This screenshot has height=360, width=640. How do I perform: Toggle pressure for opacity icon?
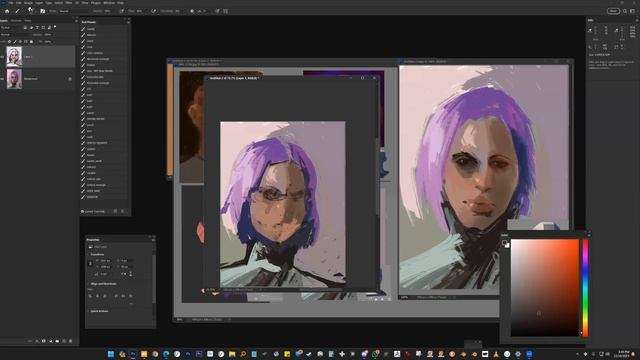click(x=122, y=11)
